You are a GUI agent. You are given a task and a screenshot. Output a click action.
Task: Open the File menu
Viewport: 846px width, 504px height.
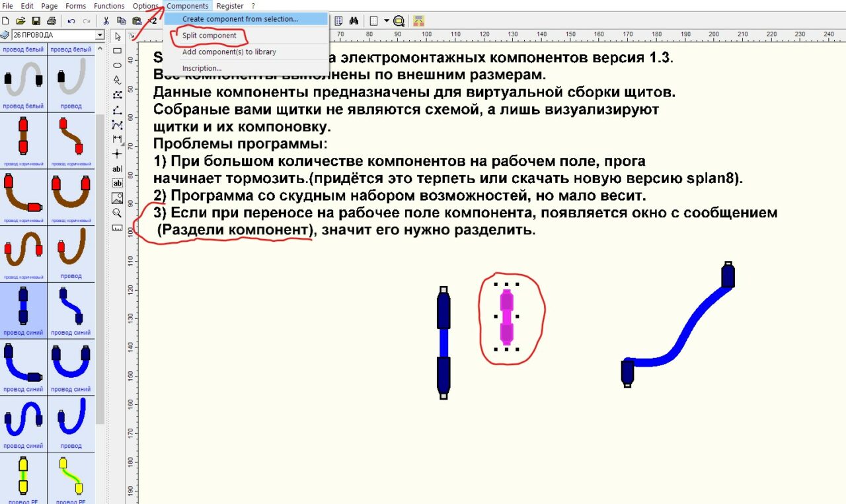click(x=8, y=6)
